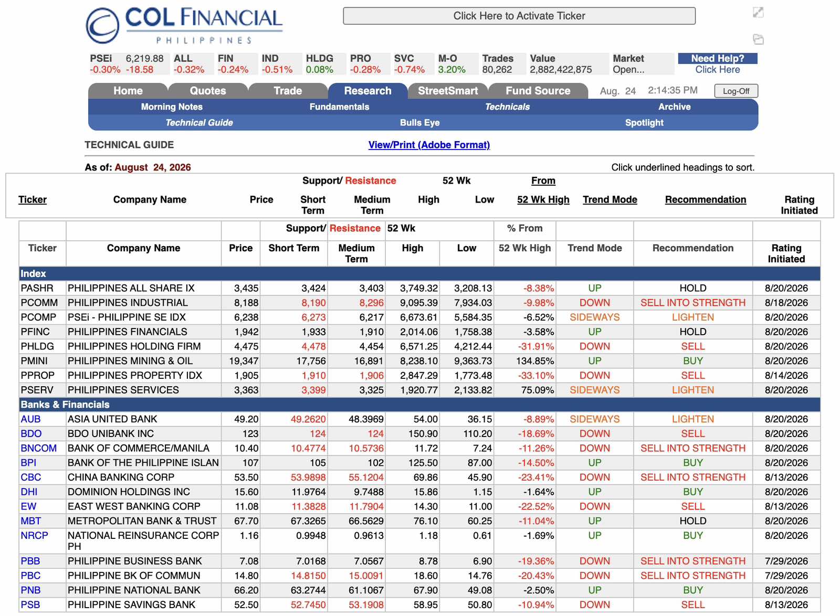Open the StreetSmart tab

click(448, 91)
